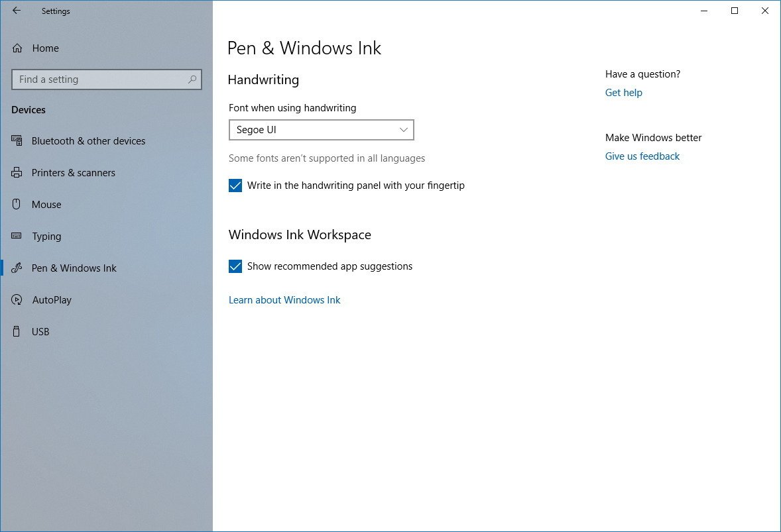
Task: Maximize the Settings window
Action: (734, 11)
